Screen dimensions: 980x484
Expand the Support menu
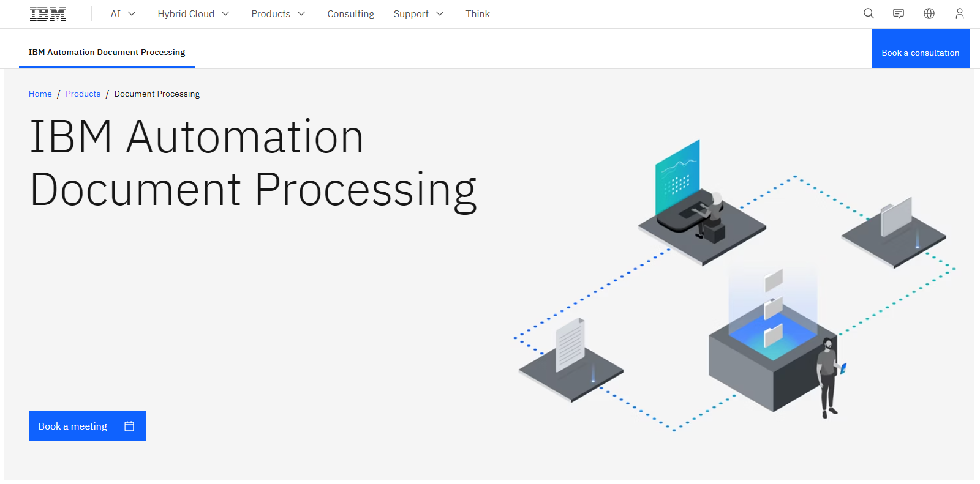(418, 13)
